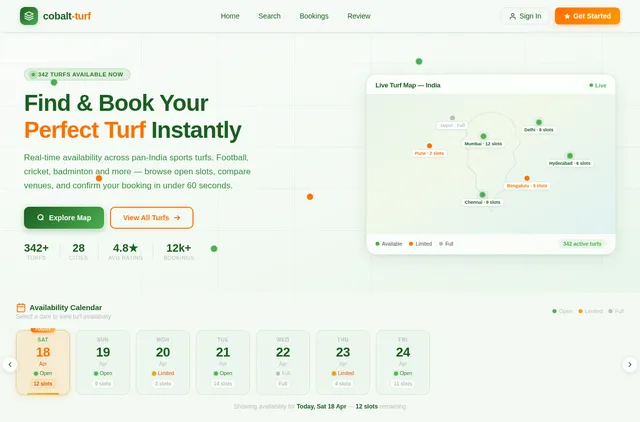Click the 4.8 star Avg Rating stat

tap(125, 251)
